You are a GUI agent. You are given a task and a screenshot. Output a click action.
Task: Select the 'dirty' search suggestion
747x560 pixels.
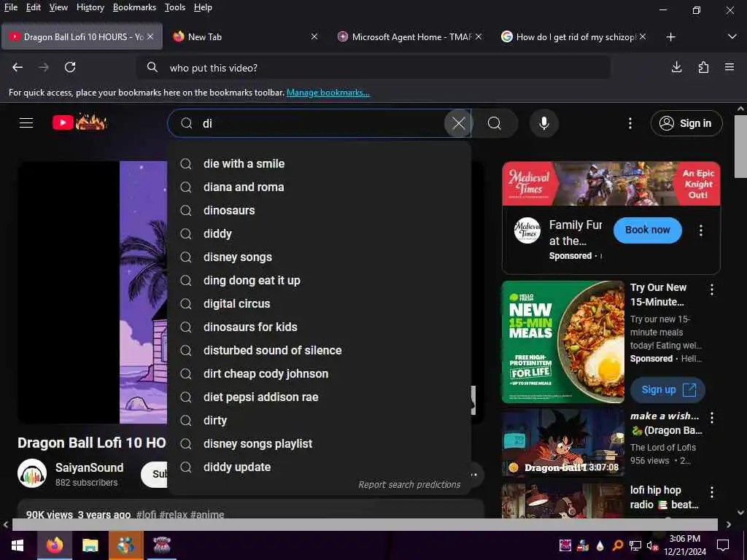(x=320, y=421)
